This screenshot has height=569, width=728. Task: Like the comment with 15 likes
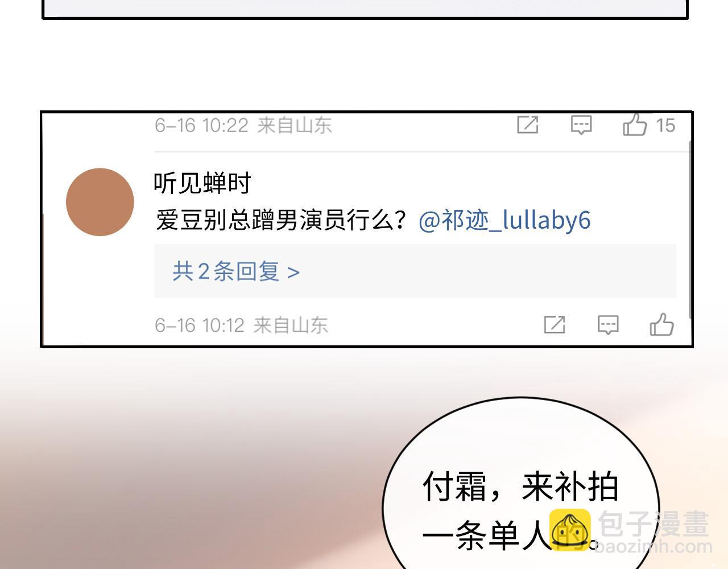point(635,125)
